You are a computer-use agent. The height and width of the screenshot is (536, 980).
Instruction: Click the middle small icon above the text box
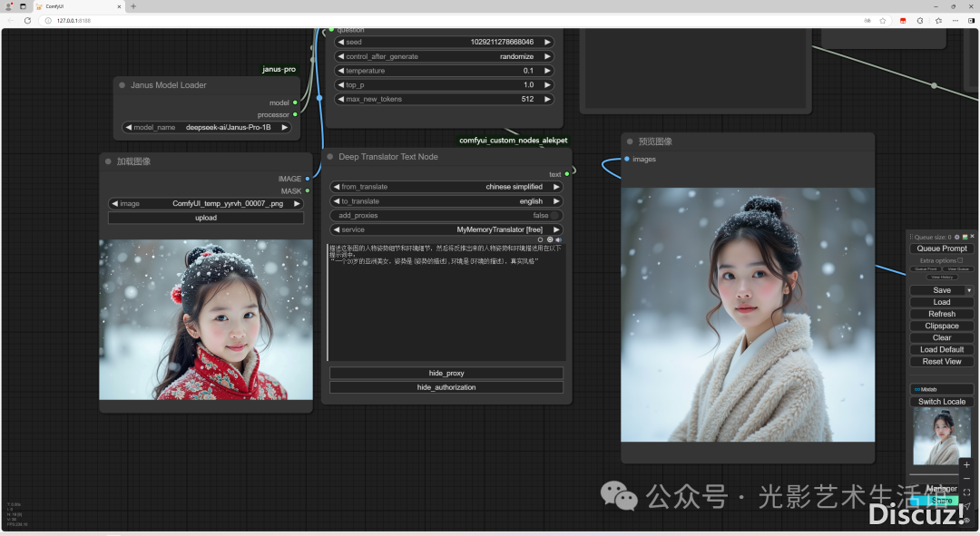click(x=550, y=239)
